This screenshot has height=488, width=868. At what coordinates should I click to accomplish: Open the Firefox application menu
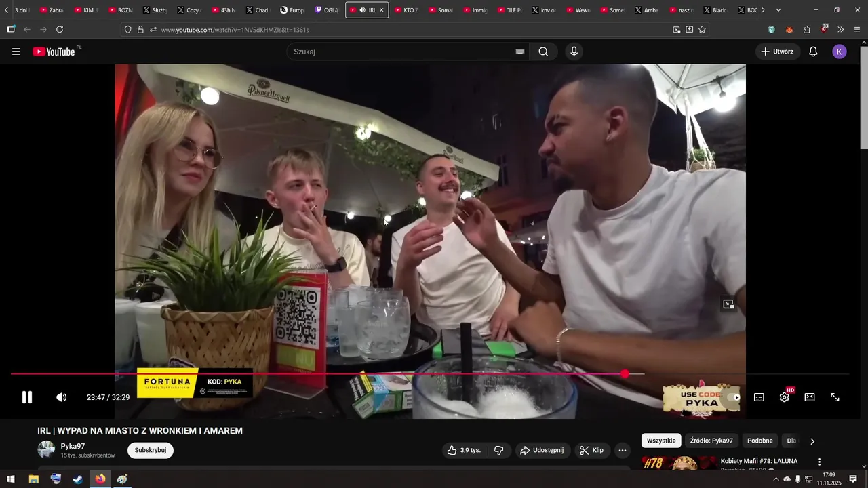coord(857,30)
